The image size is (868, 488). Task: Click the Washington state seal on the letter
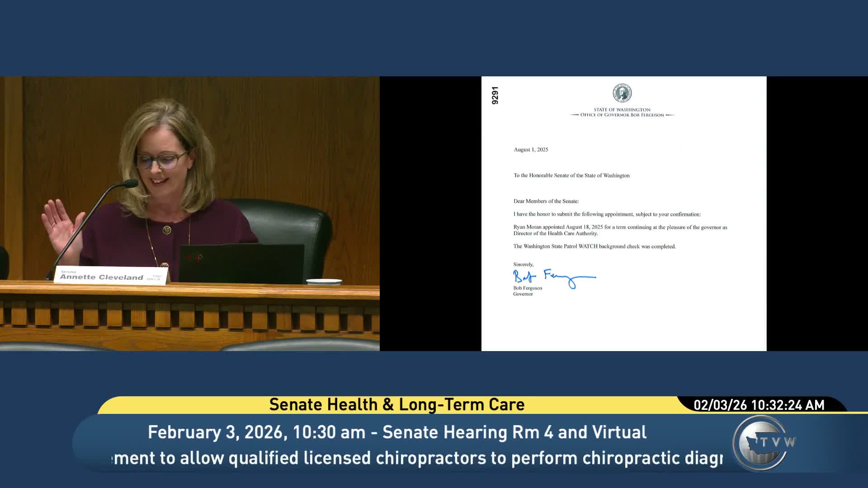pos(622,93)
